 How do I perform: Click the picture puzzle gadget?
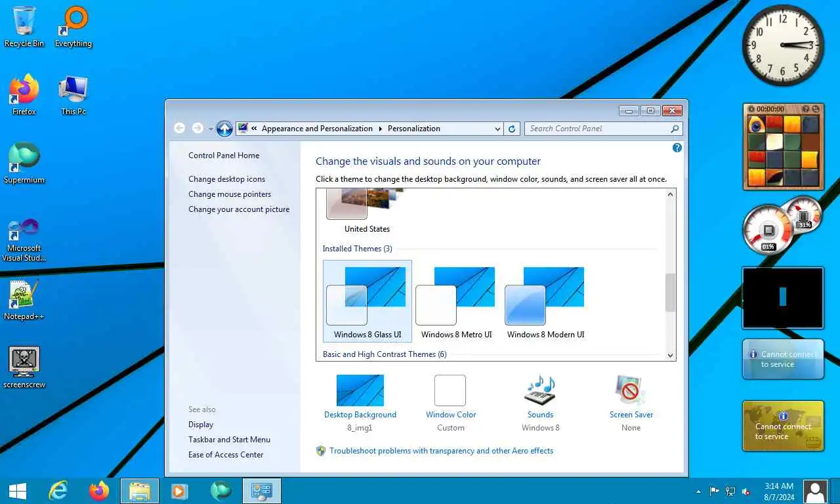[783, 147]
